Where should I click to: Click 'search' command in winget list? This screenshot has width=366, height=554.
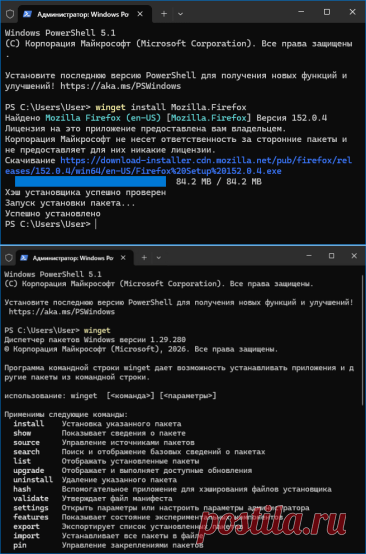click(x=26, y=452)
